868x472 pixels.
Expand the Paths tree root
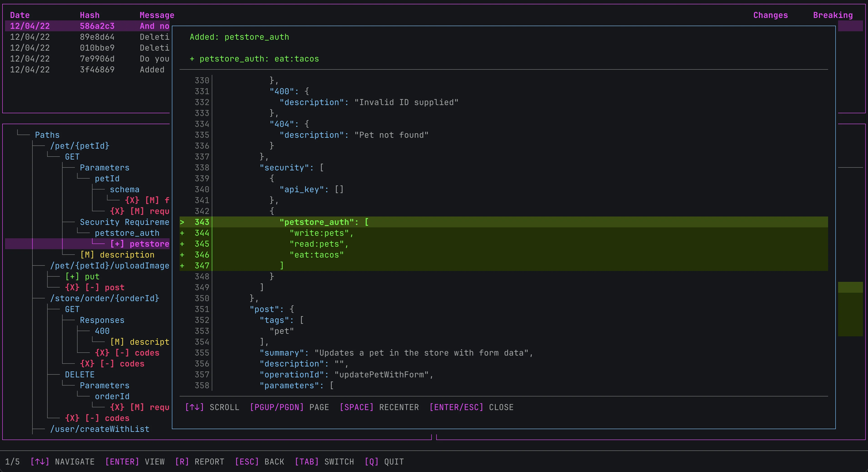click(47, 135)
